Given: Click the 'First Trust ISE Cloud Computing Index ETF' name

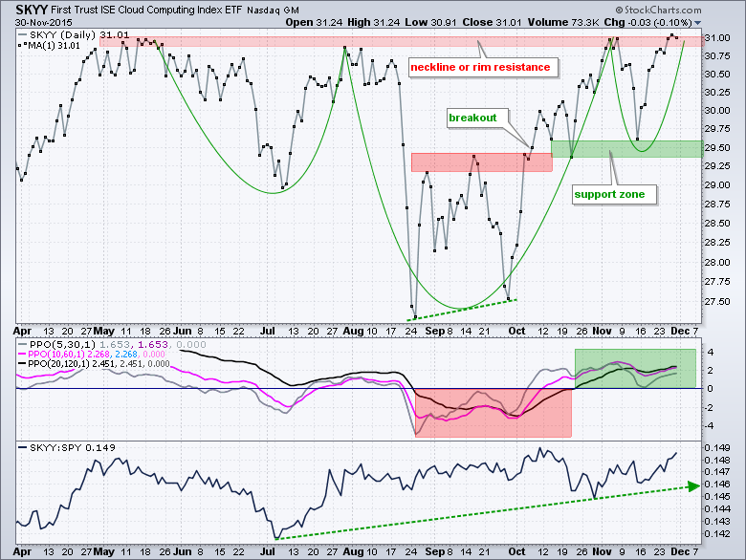Looking at the screenshot, I should click(x=147, y=10).
